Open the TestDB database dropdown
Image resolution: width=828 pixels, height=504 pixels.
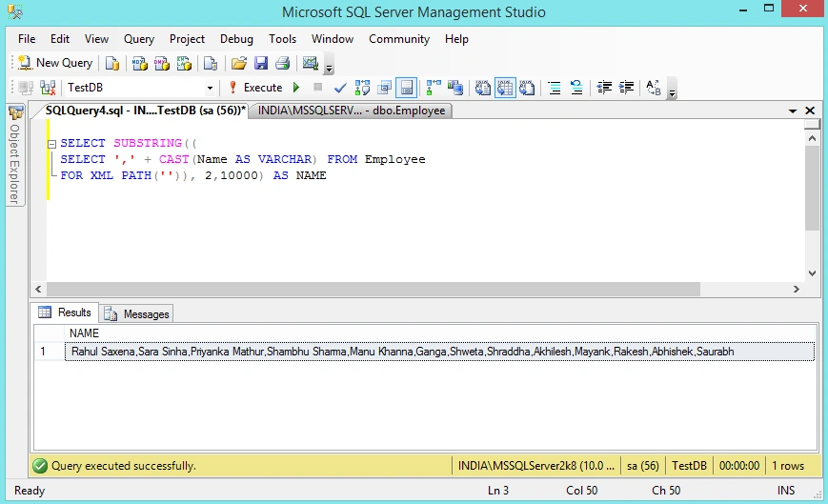(210, 88)
